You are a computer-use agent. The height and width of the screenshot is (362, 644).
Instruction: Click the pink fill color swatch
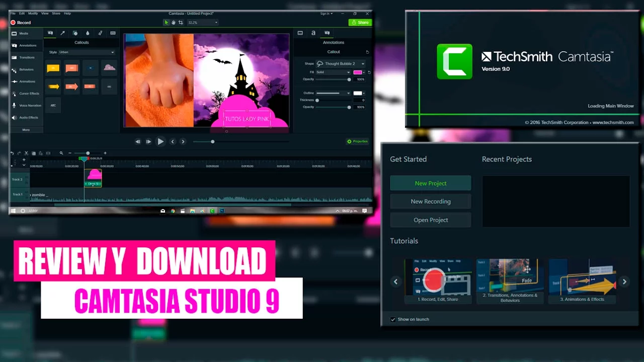tap(358, 72)
